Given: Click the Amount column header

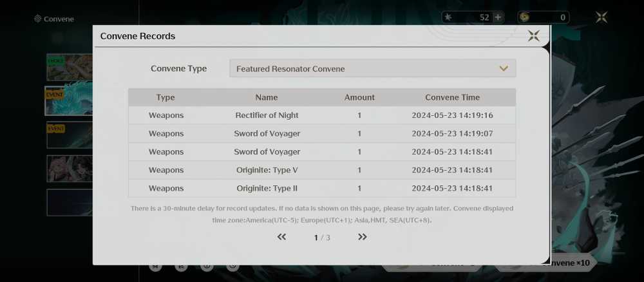Looking at the screenshot, I should pos(359,97).
